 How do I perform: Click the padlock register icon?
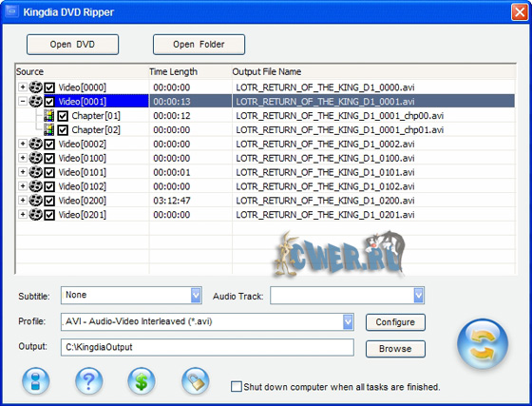point(196,381)
